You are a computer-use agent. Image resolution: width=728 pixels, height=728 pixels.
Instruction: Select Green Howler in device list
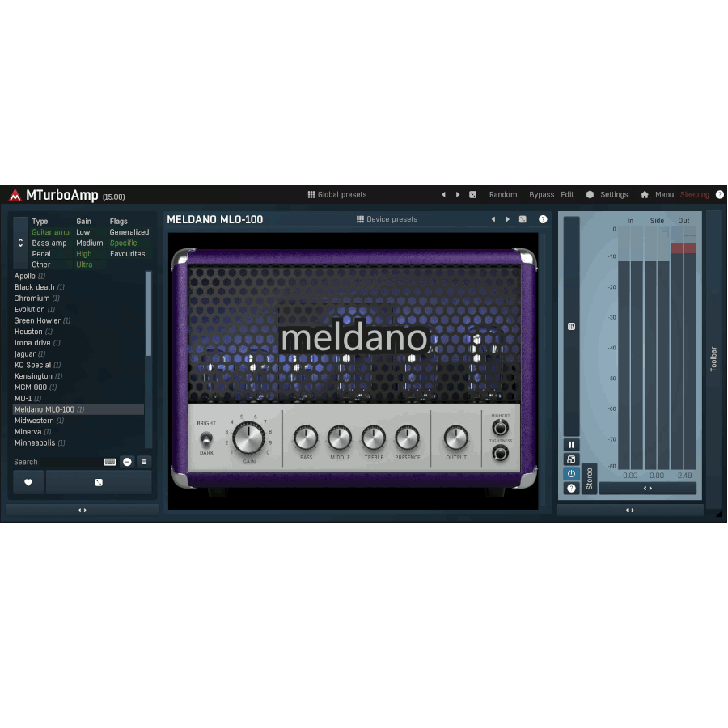[78, 321]
